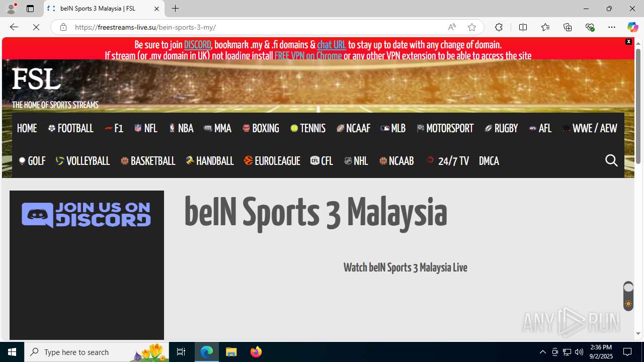Toggle the dark mode switch
Screen dimensions: 644x362
point(628,296)
